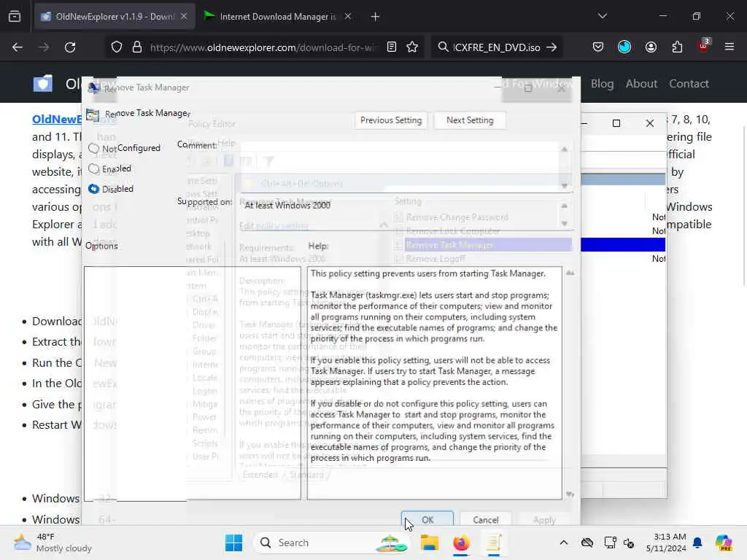Open the Firefox application menu

[729, 47]
